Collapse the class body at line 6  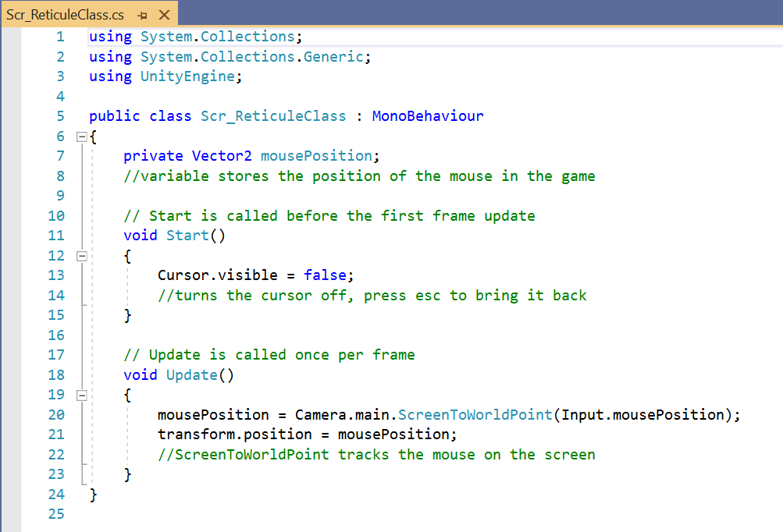click(x=81, y=137)
